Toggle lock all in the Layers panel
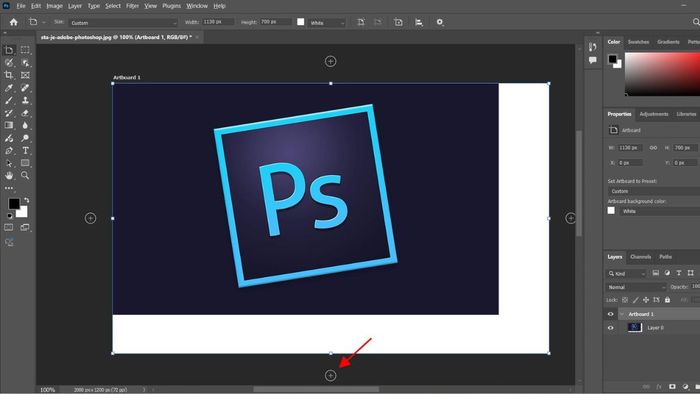Image resolution: width=700 pixels, height=394 pixels. pyautogui.click(x=667, y=300)
